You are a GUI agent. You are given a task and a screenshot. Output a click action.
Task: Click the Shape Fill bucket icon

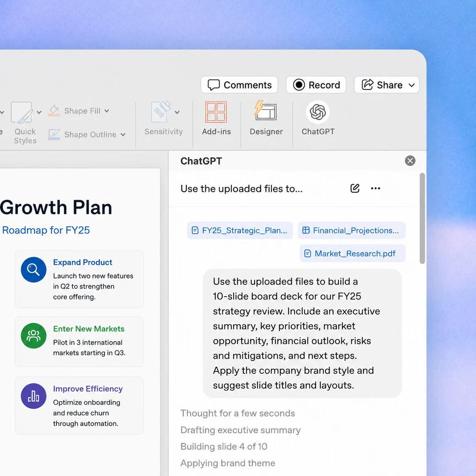[x=54, y=111]
